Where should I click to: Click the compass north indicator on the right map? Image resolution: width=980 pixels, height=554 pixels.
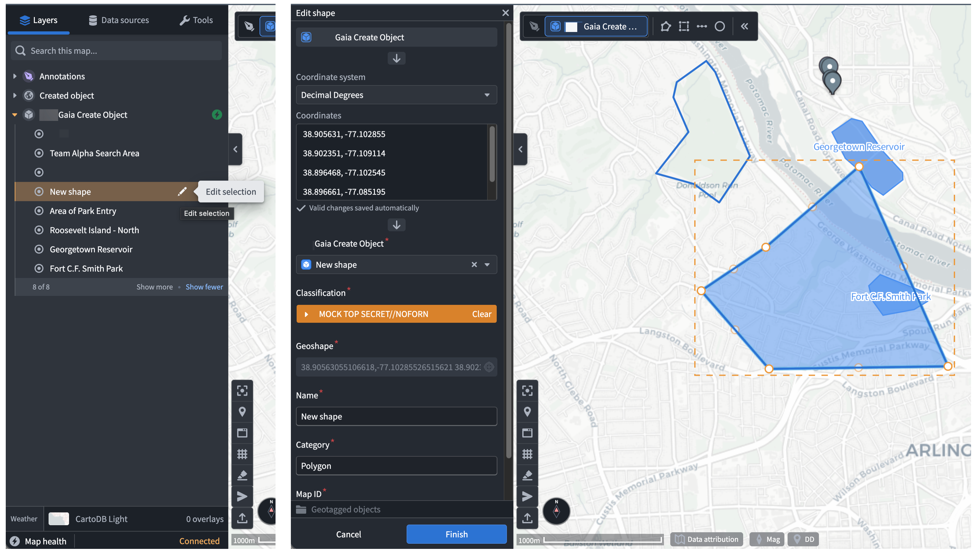[x=556, y=510]
